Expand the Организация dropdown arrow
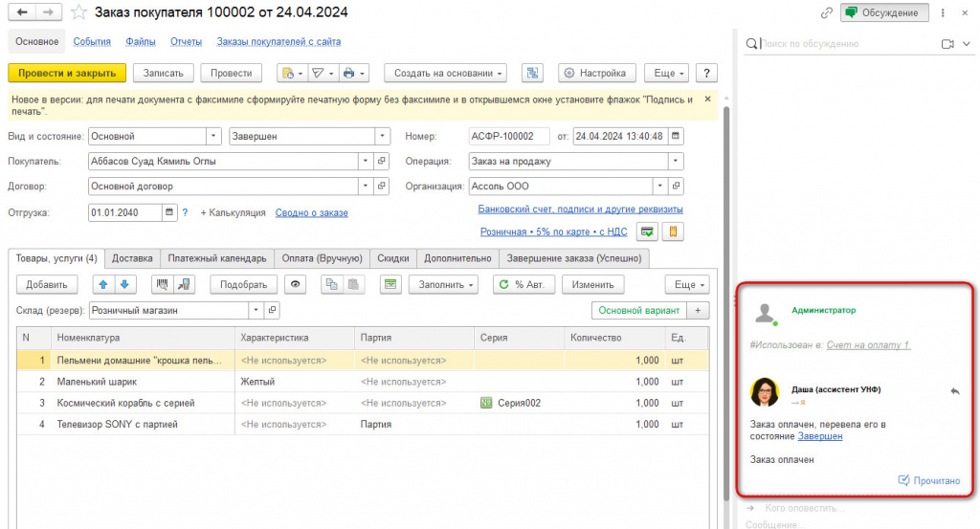 click(x=660, y=186)
